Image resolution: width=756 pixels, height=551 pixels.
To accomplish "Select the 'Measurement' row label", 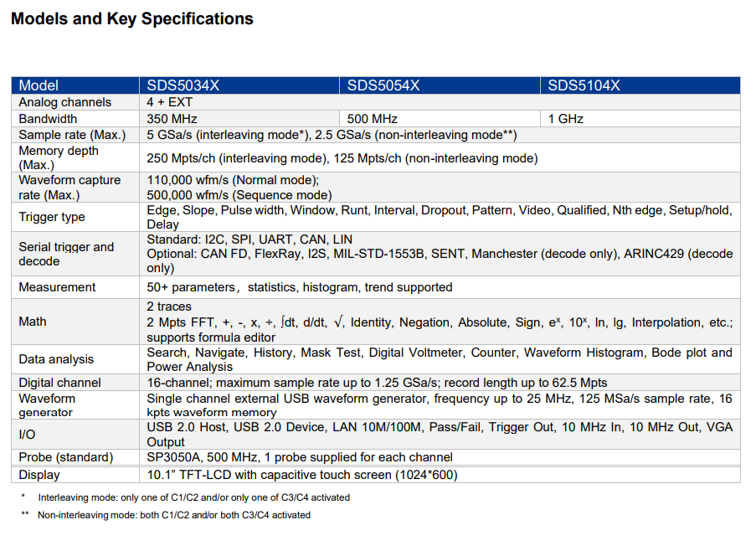I will [57, 287].
